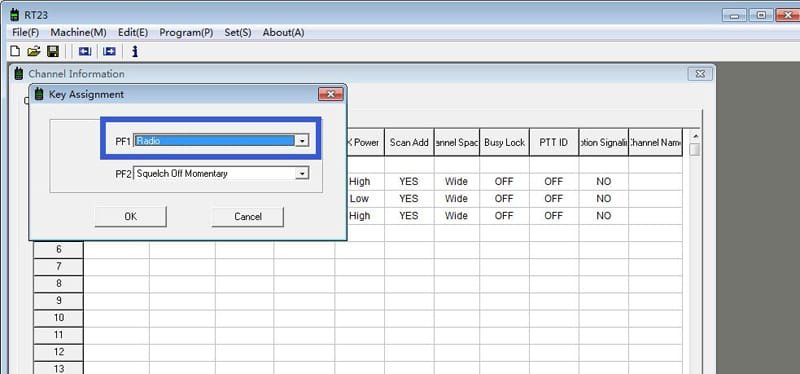The image size is (800, 374).
Task: Select row header 7
Action: [x=59, y=266]
